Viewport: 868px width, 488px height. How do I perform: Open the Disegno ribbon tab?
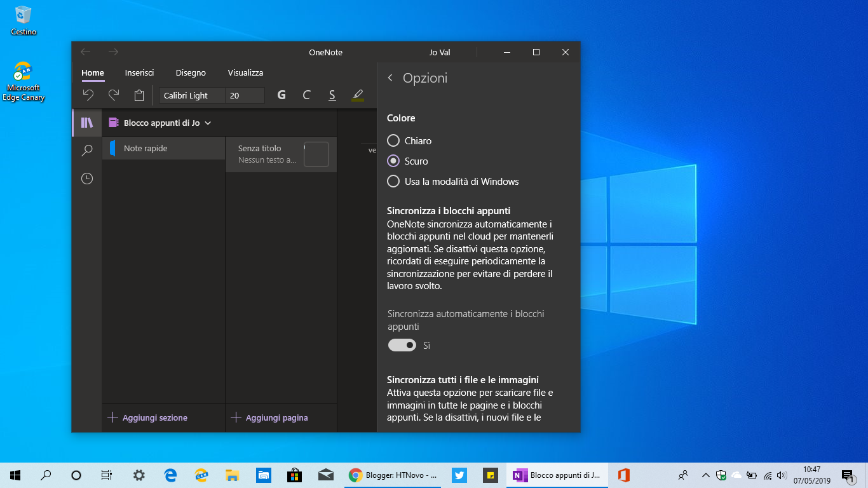click(x=191, y=73)
